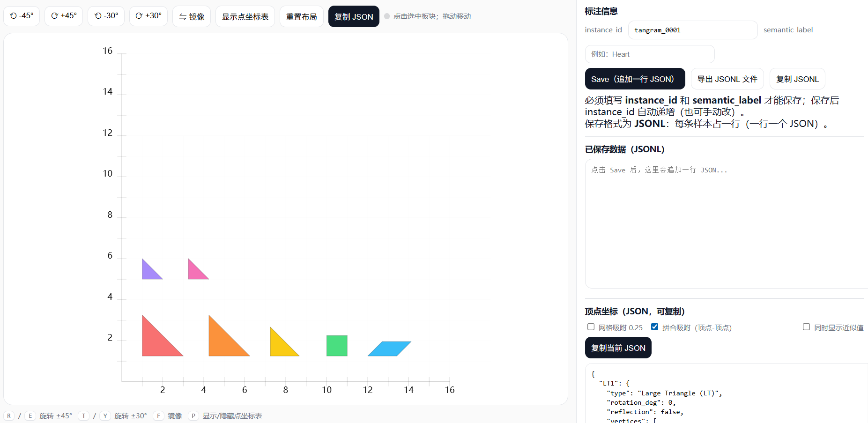Select the orange large triangle piece
Screen dimensions: 868x423
pos(223,342)
